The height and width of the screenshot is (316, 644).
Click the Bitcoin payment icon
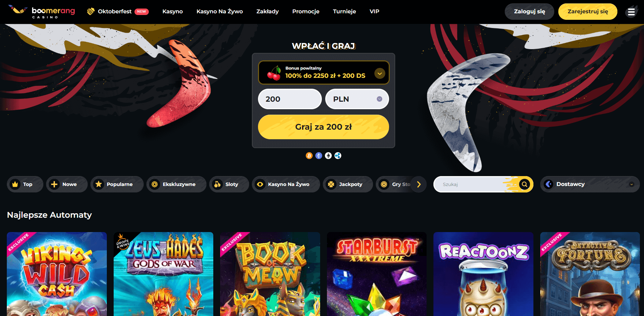click(309, 156)
